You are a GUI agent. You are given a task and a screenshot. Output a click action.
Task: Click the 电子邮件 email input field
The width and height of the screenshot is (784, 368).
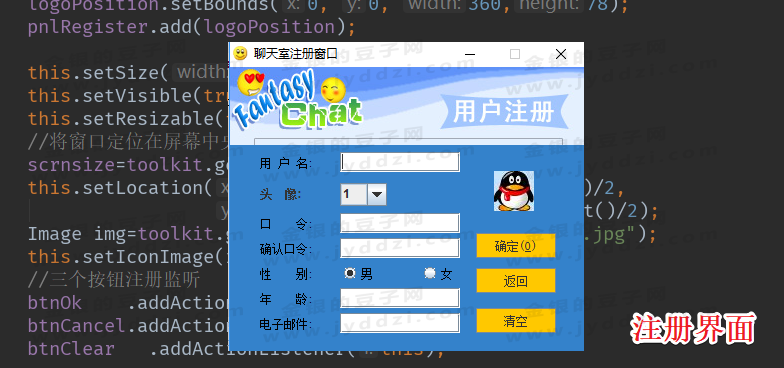click(x=400, y=323)
